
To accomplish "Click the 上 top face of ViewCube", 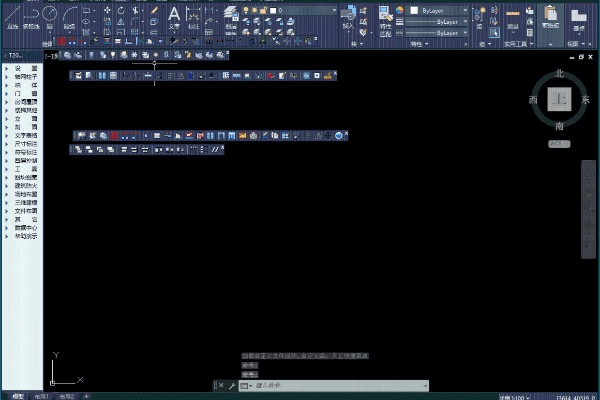I will coord(560,99).
